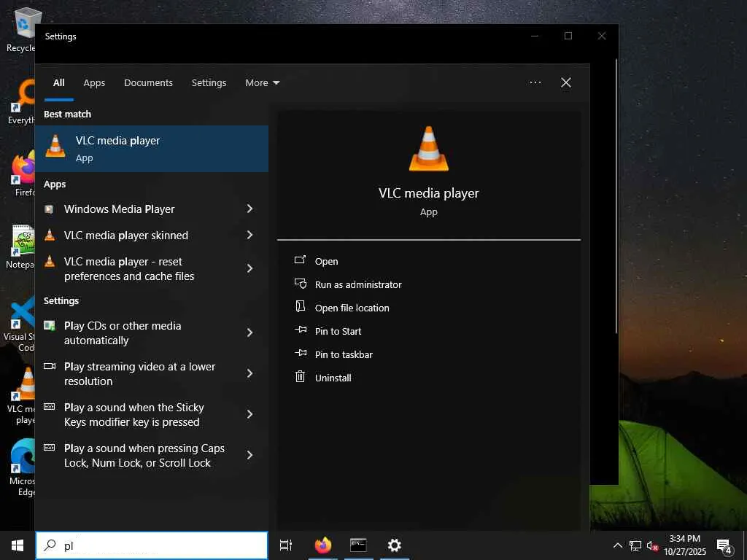
Task: Open the More filter dropdown
Action: click(263, 83)
